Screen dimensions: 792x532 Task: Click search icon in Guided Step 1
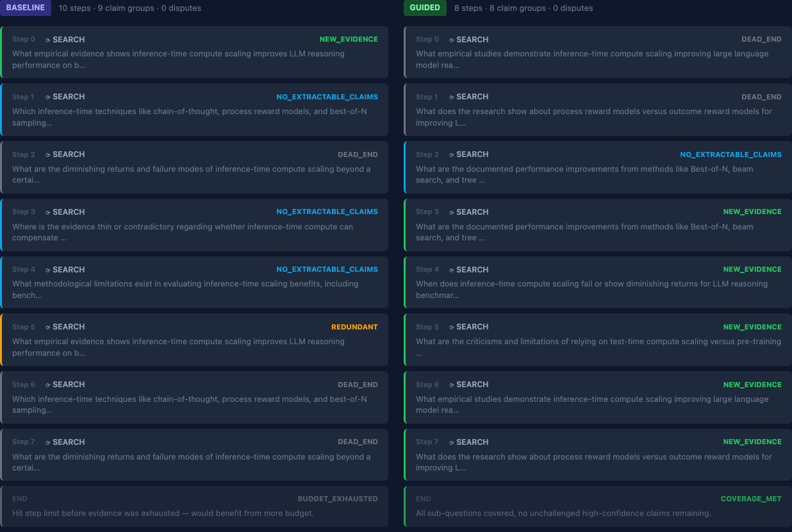click(452, 97)
